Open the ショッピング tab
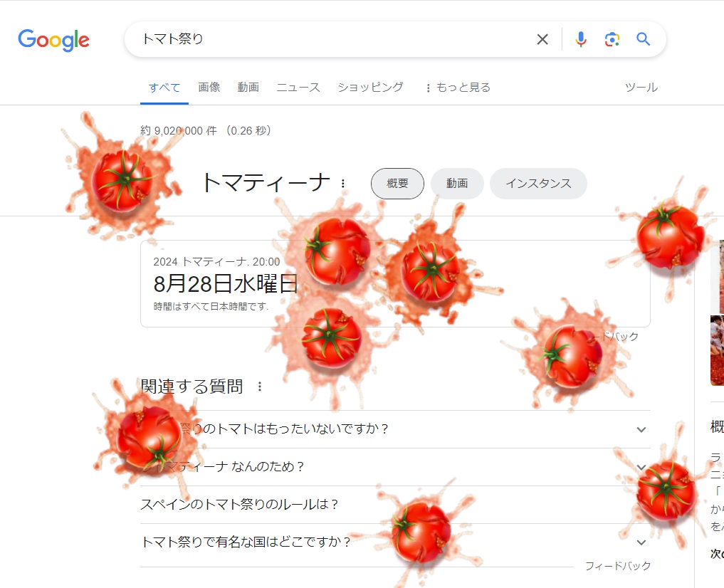 pyautogui.click(x=370, y=88)
